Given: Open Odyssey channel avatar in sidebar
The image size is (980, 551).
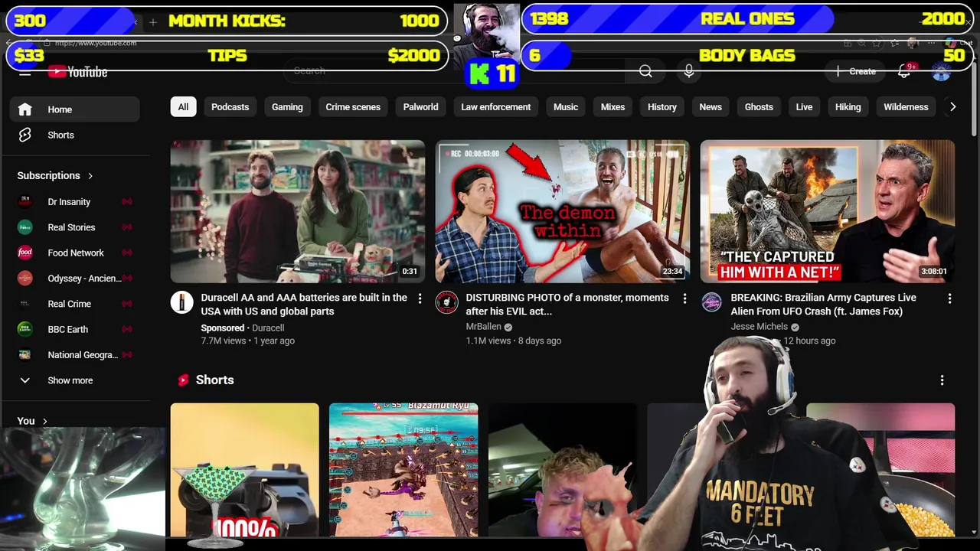Looking at the screenshot, I should pos(25,279).
